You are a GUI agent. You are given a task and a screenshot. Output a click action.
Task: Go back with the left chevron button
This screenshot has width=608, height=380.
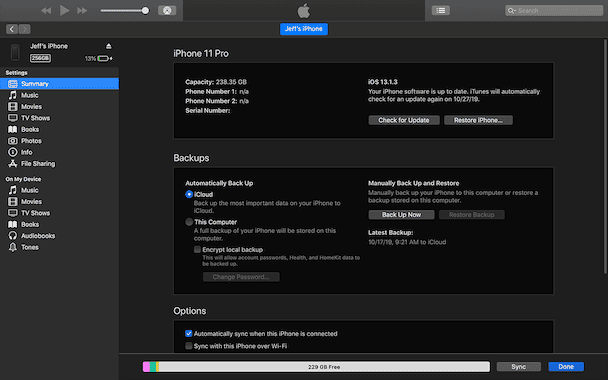[x=12, y=29]
